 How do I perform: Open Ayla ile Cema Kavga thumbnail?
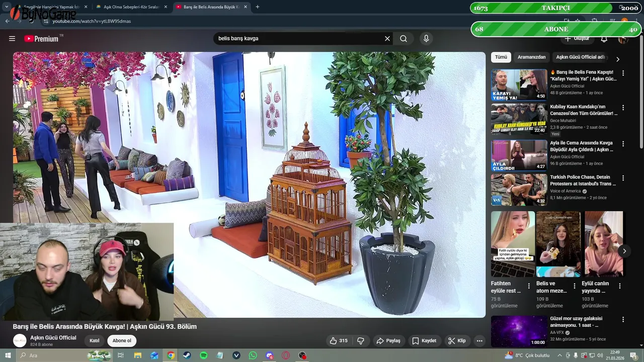(x=519, y=155)
